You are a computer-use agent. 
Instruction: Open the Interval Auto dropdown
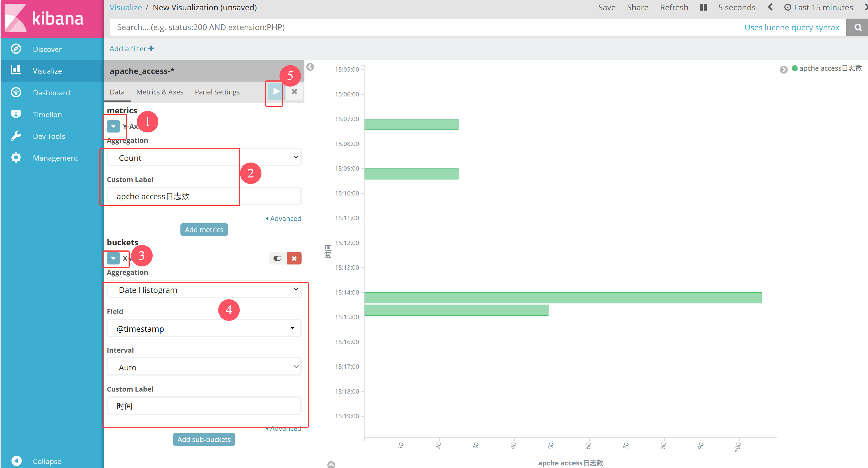204,367
